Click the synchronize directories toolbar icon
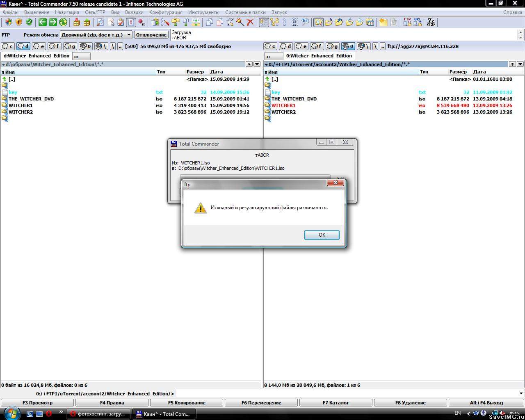The height and width of the screenshot is (420, 525). coord(196,22)
